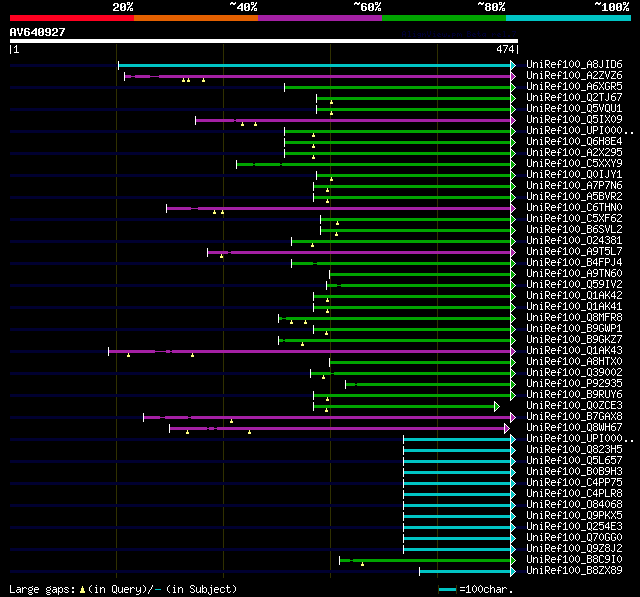Image resolution: width=640 pixels, height=597 pixels.
Task: Select the UniRef100_P92935 label
Action: click(574, 384)
